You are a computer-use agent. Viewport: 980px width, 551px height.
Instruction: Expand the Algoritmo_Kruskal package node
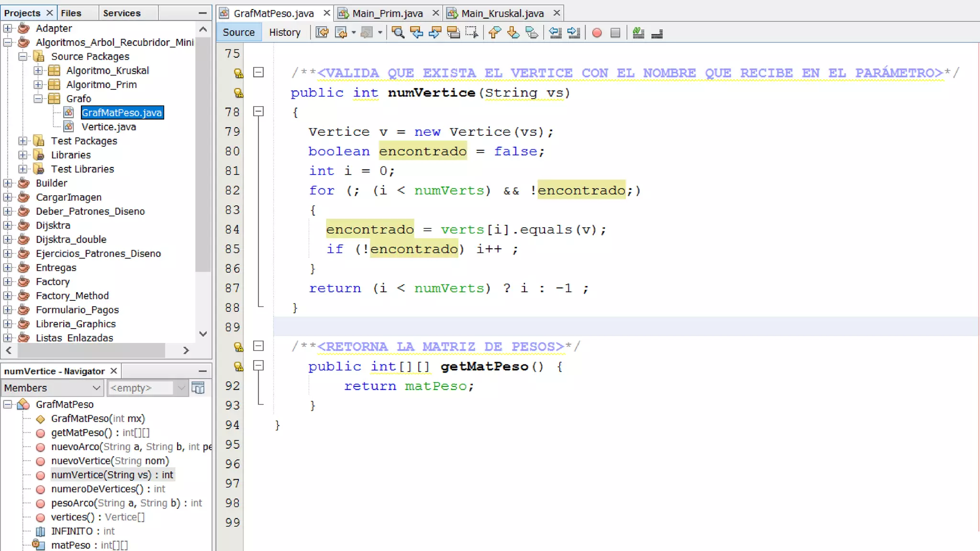tap(38, 71)
